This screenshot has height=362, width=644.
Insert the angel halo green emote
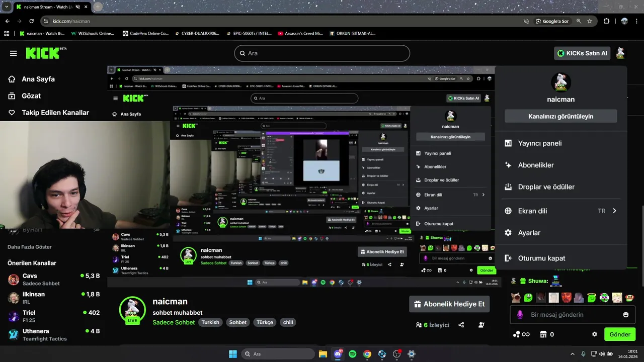592,298
